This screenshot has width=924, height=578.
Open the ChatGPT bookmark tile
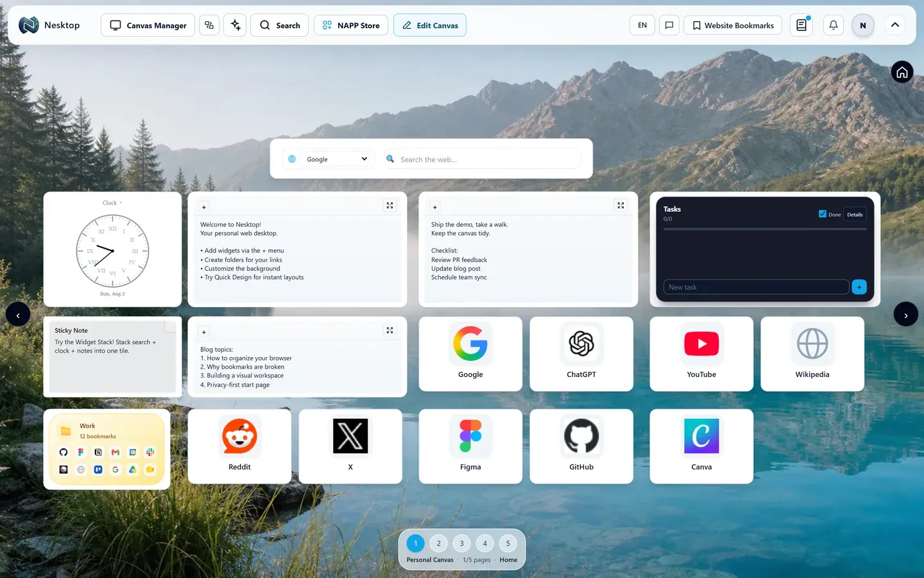pos(581,354)
